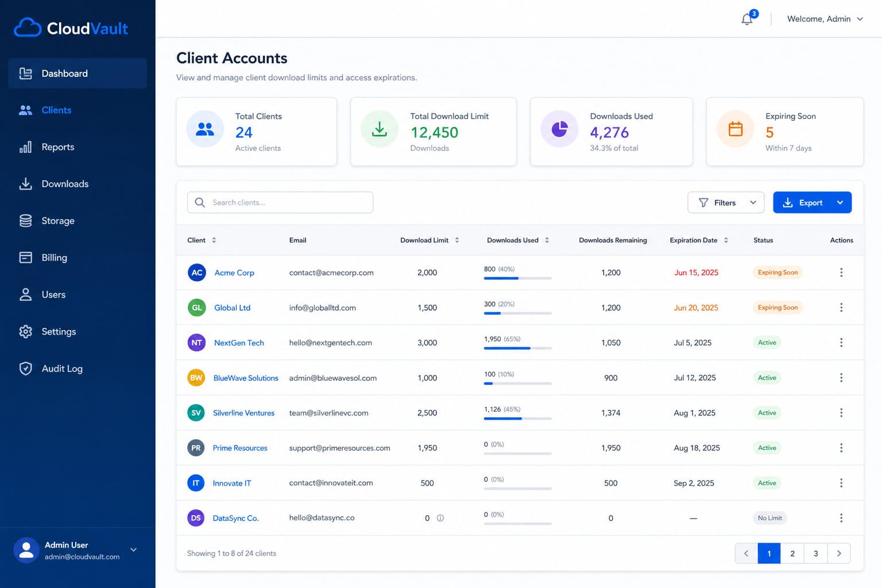Click the AC avatar for Acme Corp
Viewport: 882px width, 588px height.
coord(197,272)
